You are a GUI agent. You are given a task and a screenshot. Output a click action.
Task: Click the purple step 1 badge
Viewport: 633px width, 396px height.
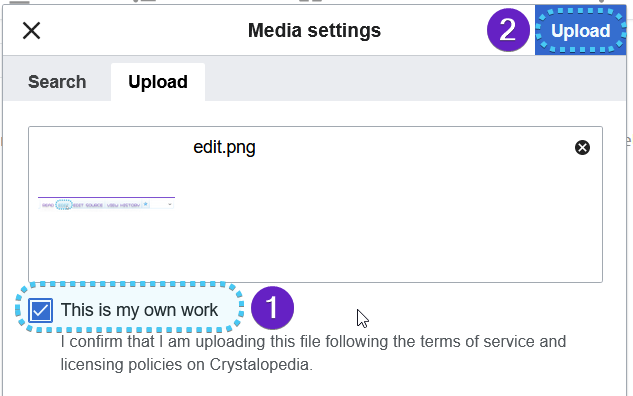tap(272, 308)
